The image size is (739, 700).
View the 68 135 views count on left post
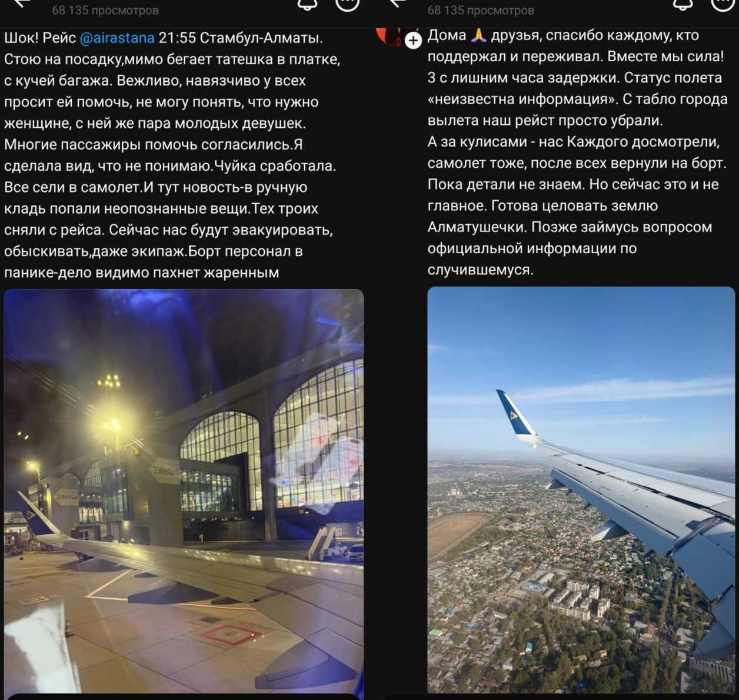[x=105, y=10]
